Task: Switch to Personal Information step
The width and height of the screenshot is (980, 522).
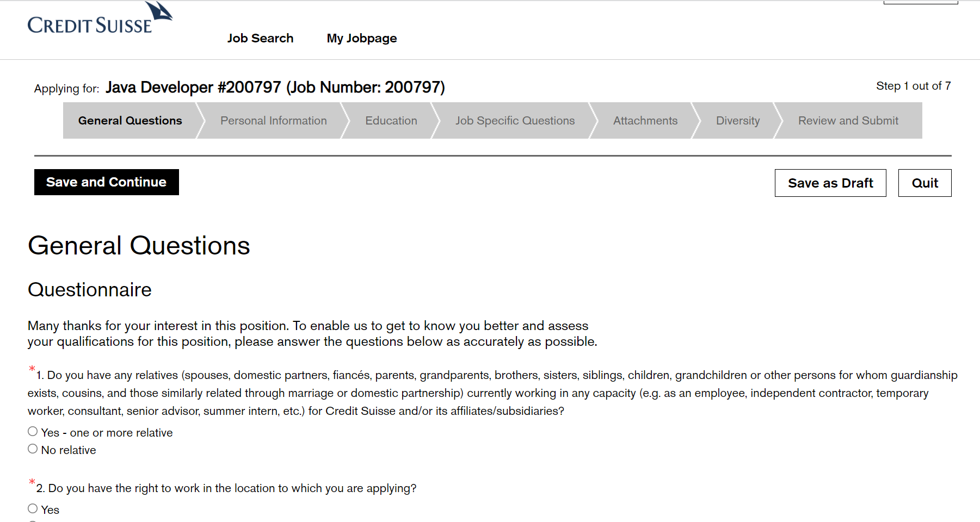Action: tap(274, 121)
